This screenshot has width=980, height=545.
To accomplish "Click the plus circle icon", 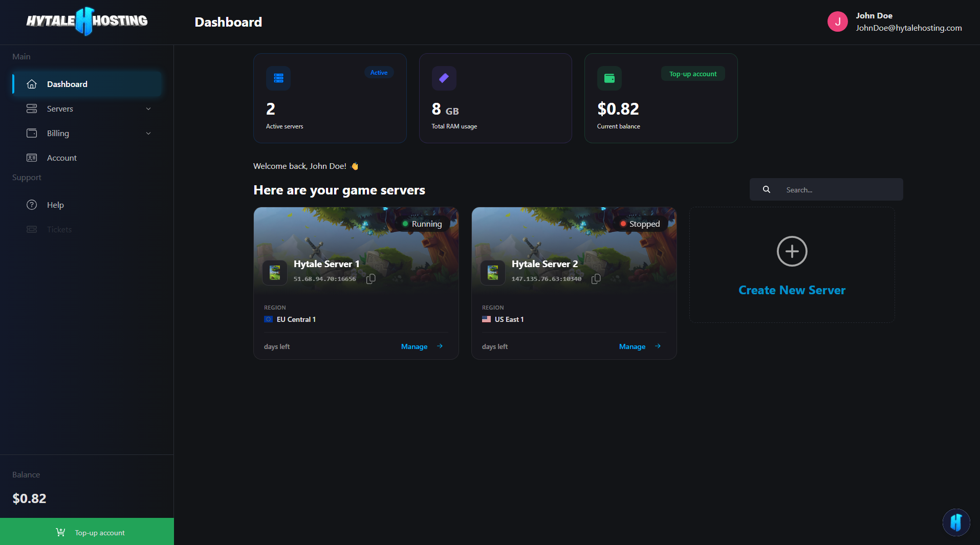I will point(792,251).
